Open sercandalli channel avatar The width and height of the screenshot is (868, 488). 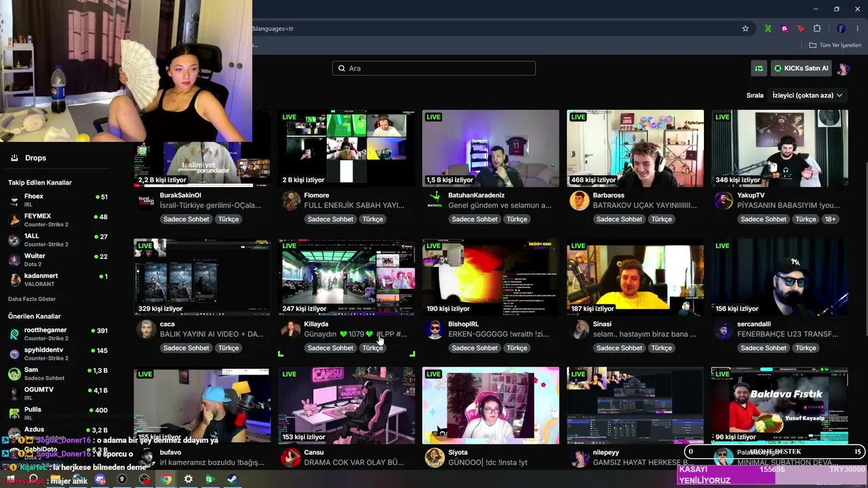[x=724, y=329]
